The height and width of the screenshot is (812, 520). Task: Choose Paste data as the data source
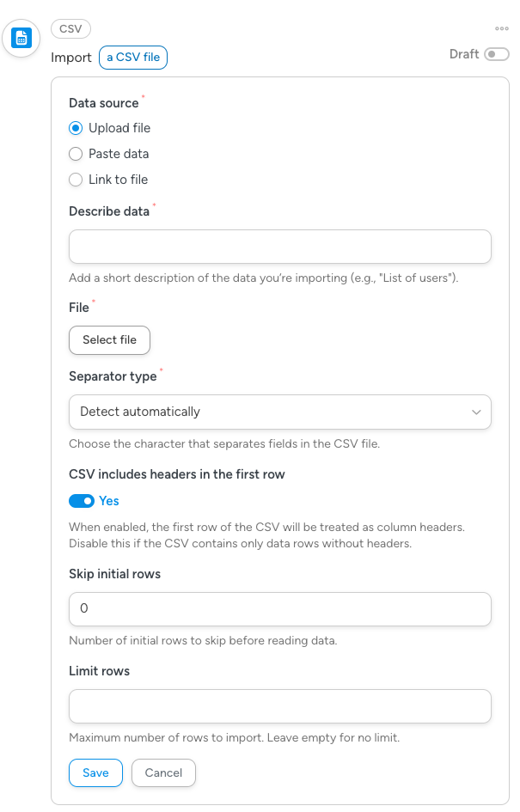point(76,154)
